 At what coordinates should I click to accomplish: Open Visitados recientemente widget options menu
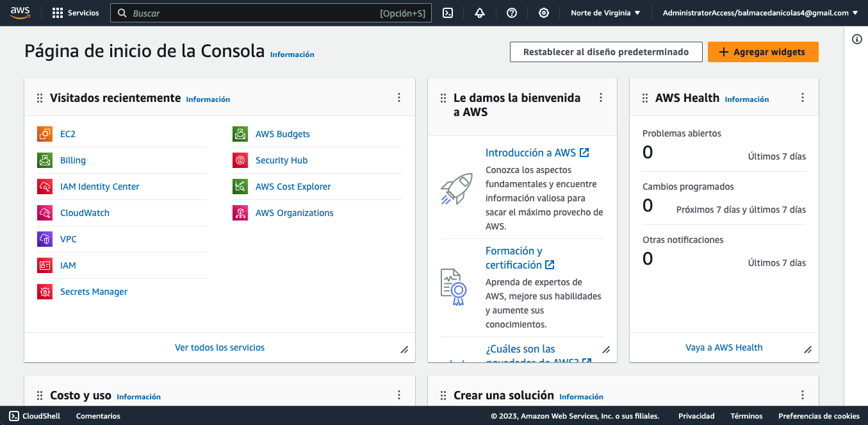point(399,98)
